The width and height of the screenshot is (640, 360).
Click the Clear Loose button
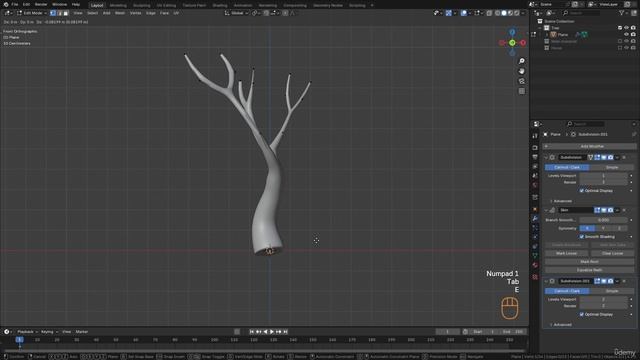pos(612,253)
